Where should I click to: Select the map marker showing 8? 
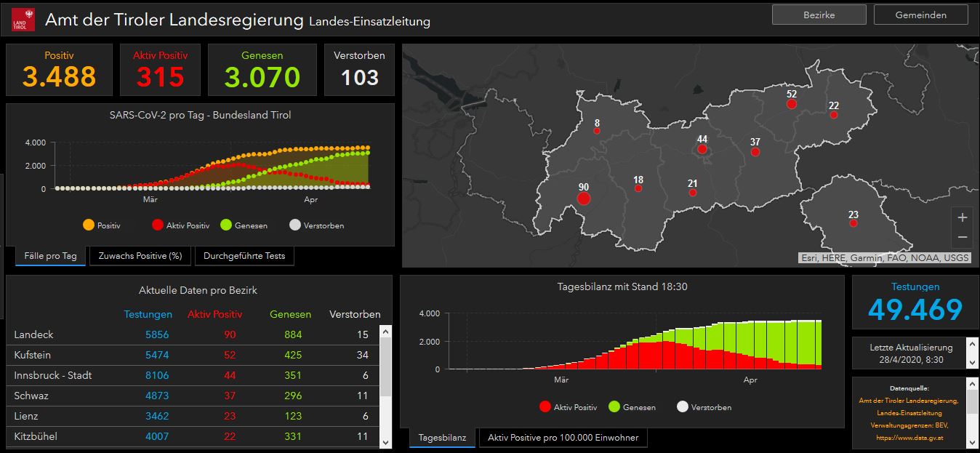[597, 131]
